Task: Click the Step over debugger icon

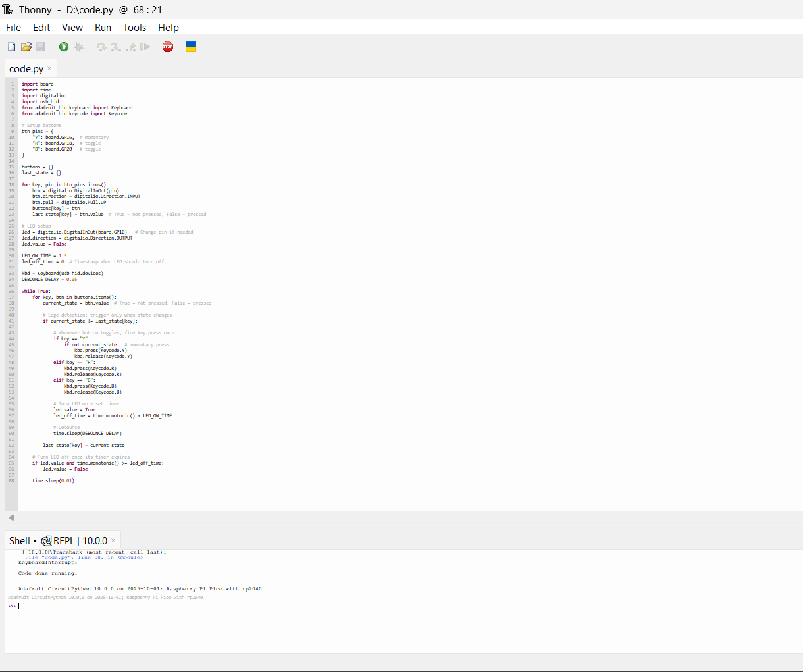Action: pos(101,47)
